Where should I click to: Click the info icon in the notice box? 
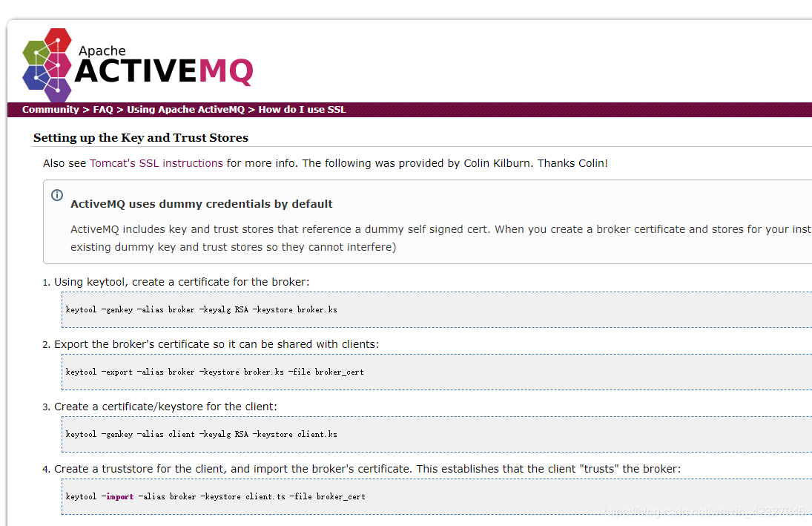point(57,195)
